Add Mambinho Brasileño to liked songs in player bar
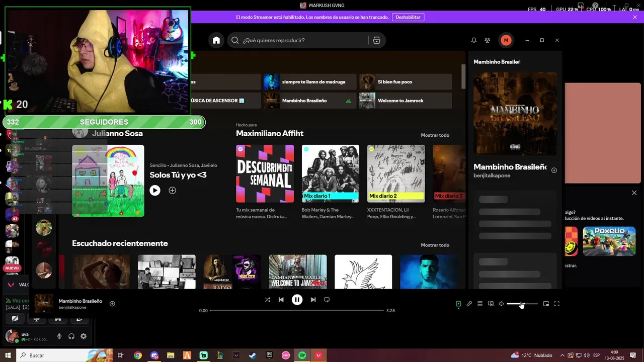Image resolution: width=644 pixels, height=362 pixels. [112, 304]
